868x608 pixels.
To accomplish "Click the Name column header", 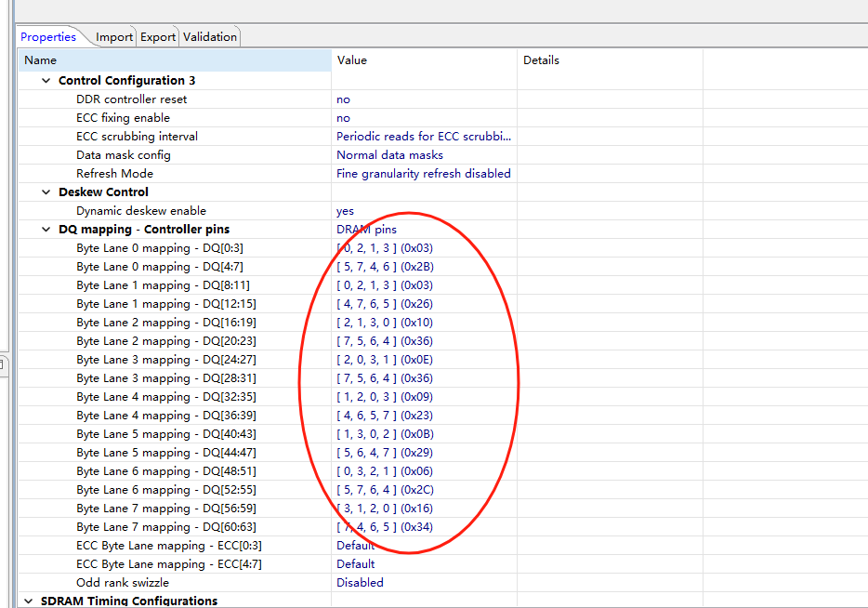I will [175, 60].
